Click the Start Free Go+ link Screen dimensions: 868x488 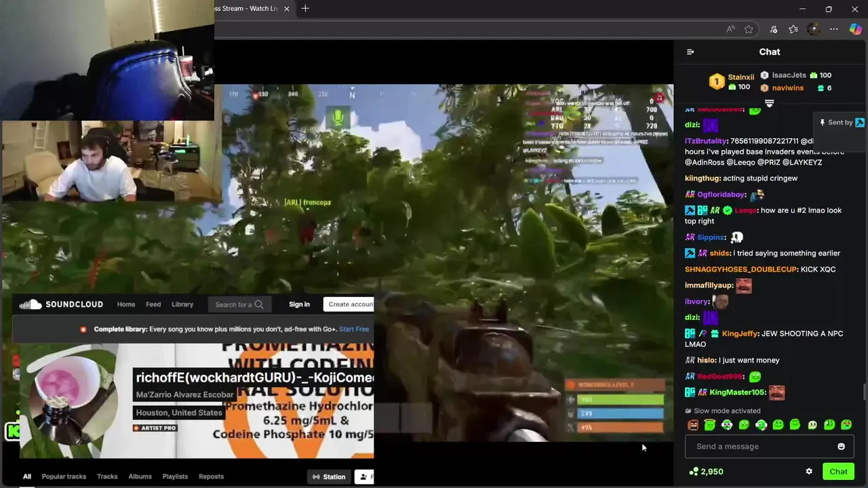[354, 329]
